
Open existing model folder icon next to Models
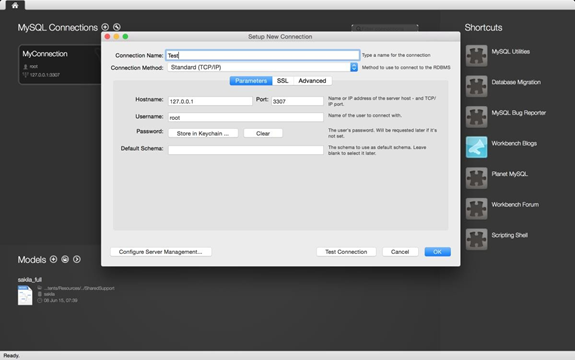tap(65, 259)
